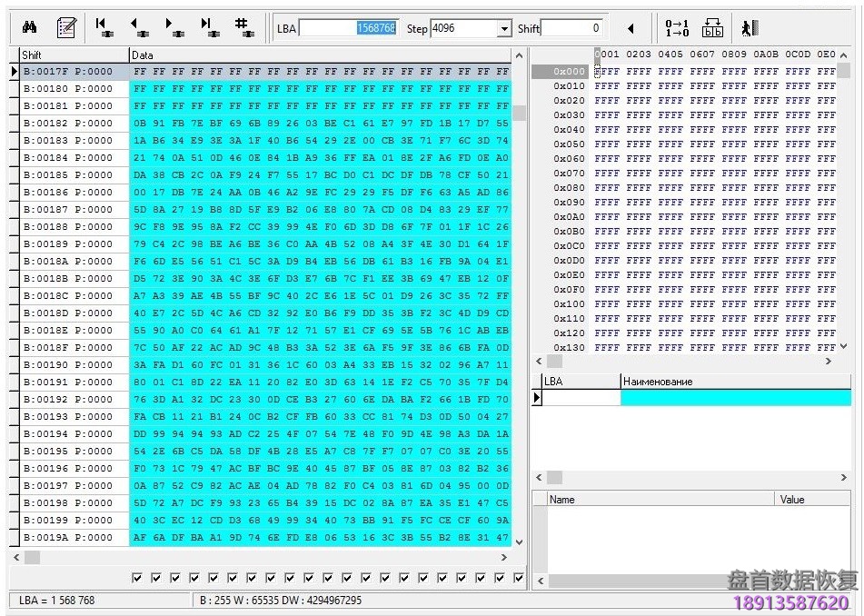Open the notepad edit icon
The width and height of the screenshot is (864, 616).
tap(66, 27)
